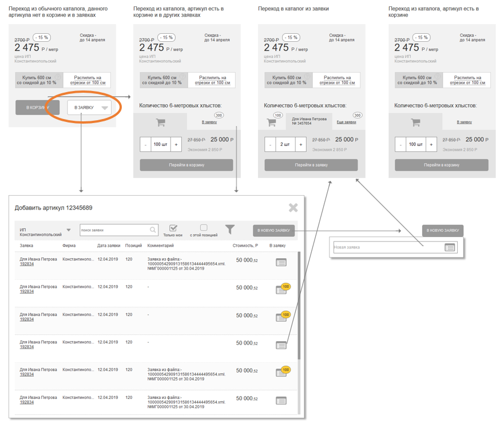Click "В НОВУЮ ЗАЯВКУ" in the dialog toolbar
This screenshot has width=504, height=427.
tap(274, 231)
